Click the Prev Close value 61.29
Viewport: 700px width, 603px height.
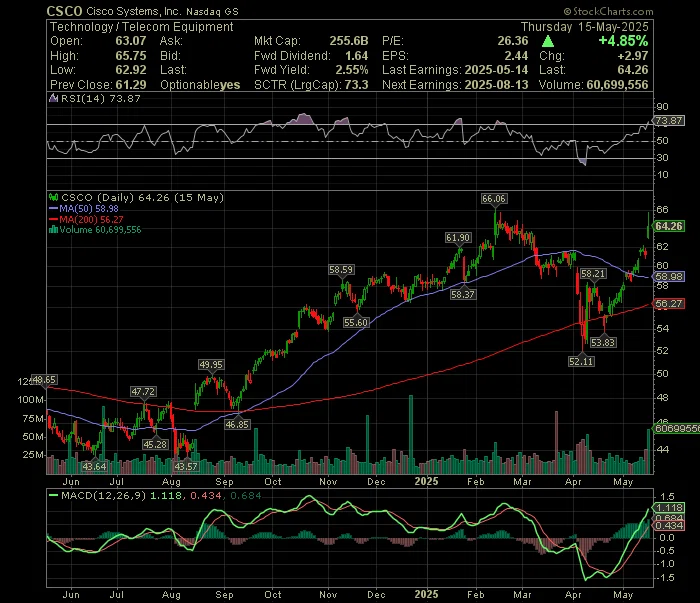pyautogui.click(x=130, y=85)
